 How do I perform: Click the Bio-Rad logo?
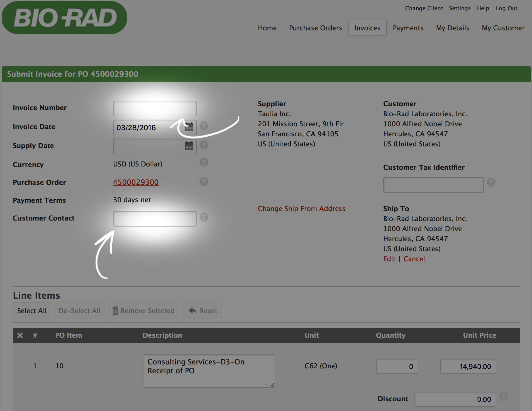tap(64, 18)
